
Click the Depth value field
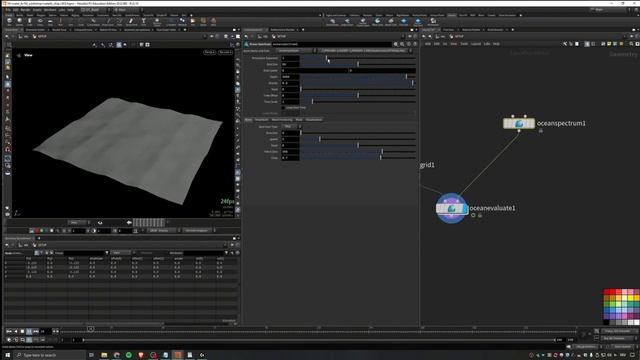pyautogui.click(x=290, y=77)
